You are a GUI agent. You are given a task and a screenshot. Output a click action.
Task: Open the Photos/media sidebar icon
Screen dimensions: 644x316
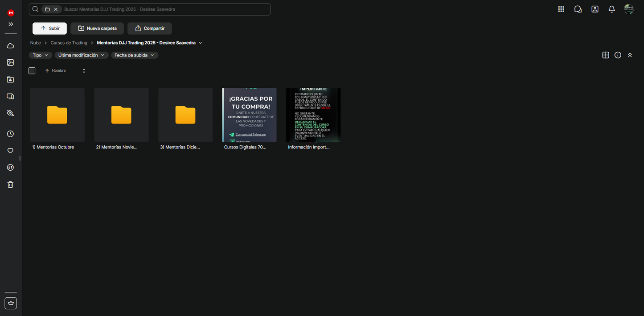point(10,63)
